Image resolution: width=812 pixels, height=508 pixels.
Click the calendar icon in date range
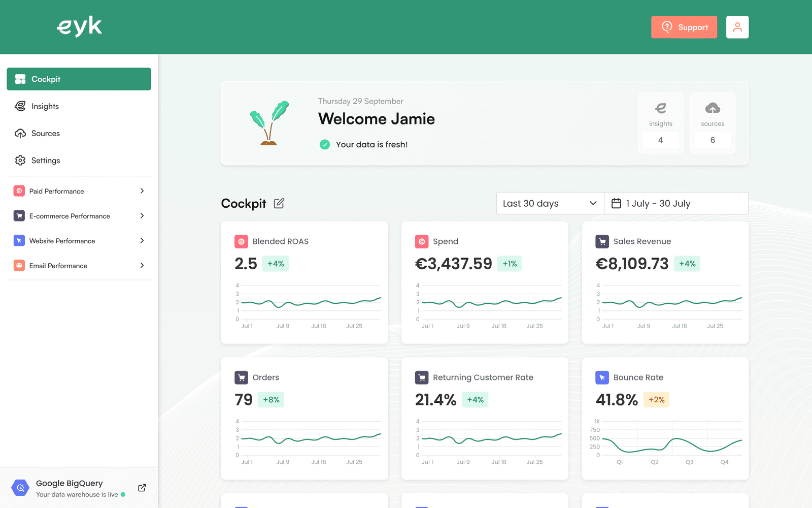tap(616, 203)
